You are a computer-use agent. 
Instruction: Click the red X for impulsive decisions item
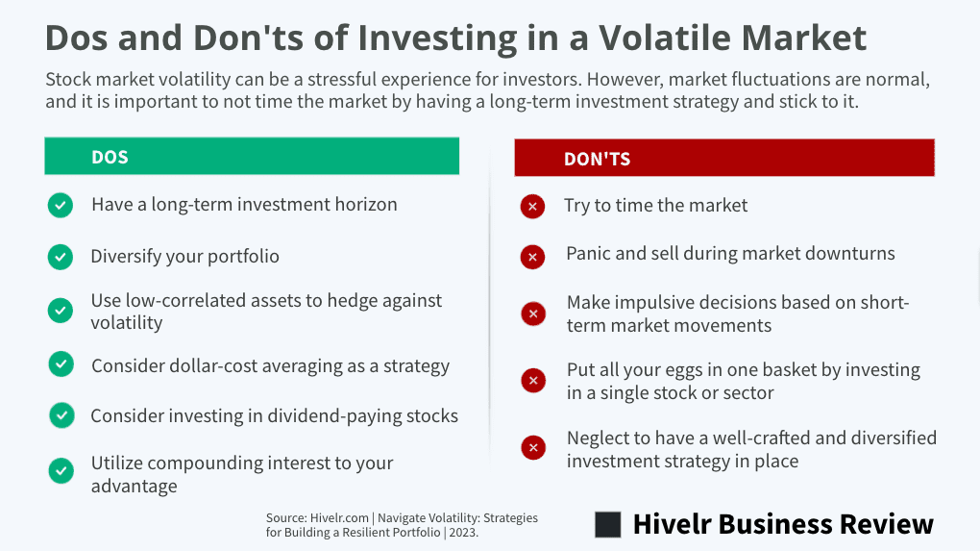pos(533,313)
